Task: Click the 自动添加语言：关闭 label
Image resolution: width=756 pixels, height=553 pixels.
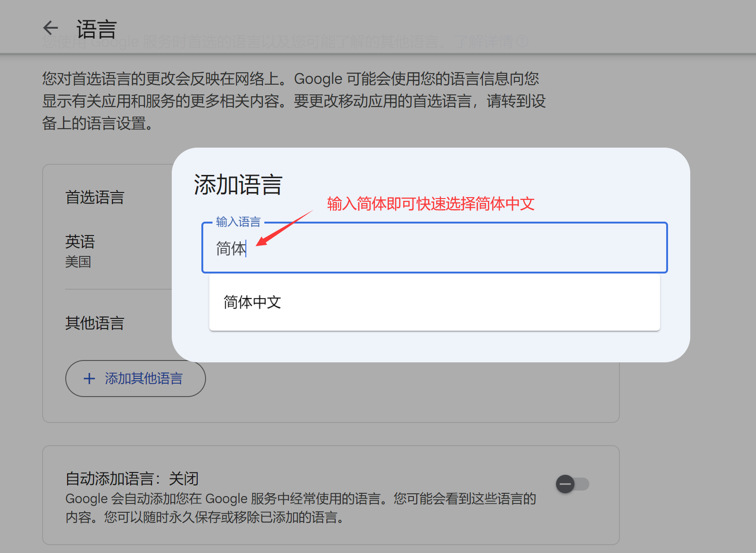Action: (132, 478)
